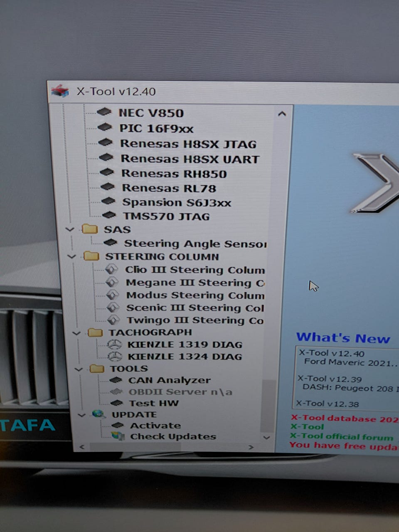
Task: Open Modus Steering Column item
Action: [x=195, y=295]
